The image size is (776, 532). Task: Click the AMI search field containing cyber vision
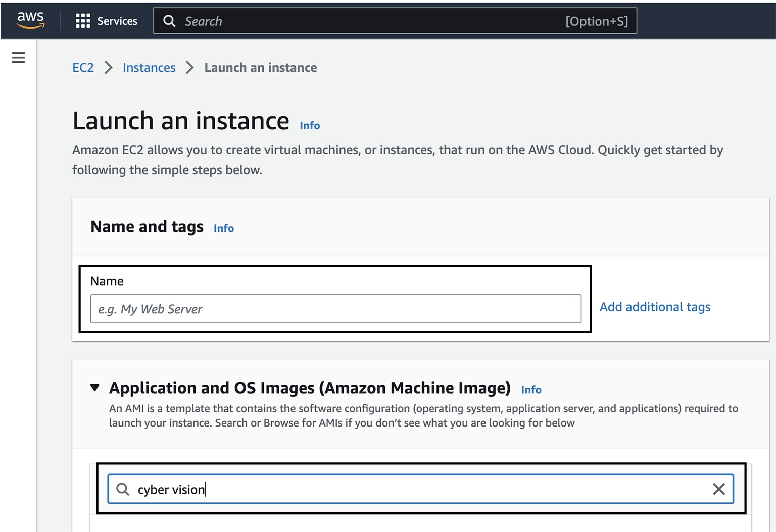tap(420, 489)
